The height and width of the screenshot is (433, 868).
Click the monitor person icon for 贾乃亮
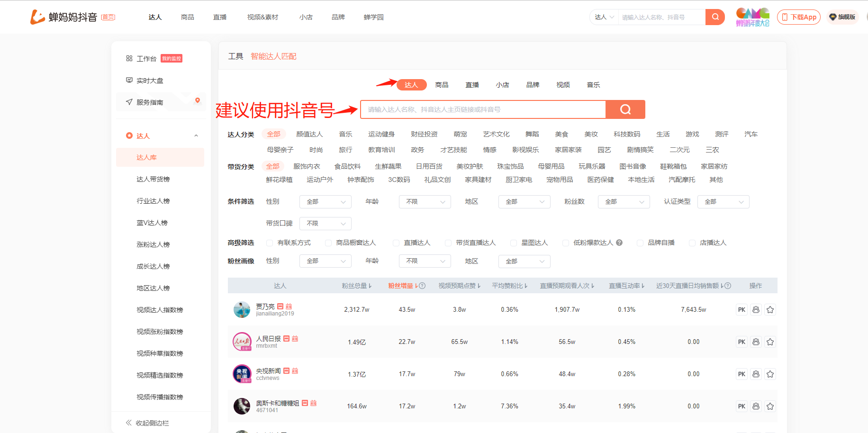pyautogui.click(x=756, y=309)
